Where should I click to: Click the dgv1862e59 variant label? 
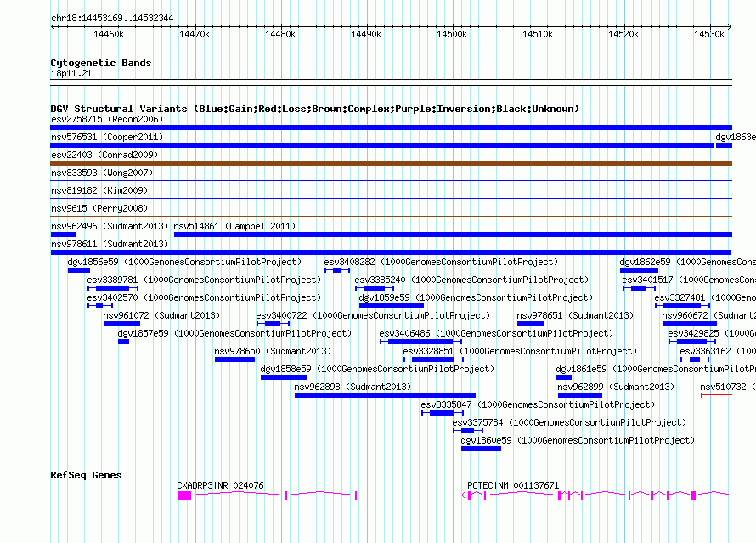tap(687, 262)
